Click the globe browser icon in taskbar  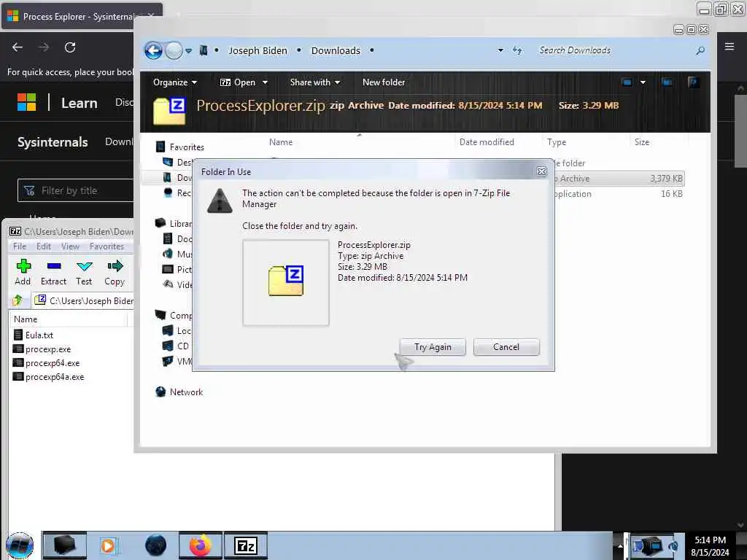point(155,545)
